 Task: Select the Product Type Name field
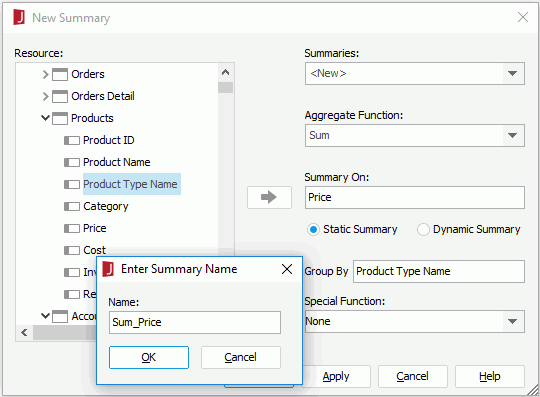point(131,185)
